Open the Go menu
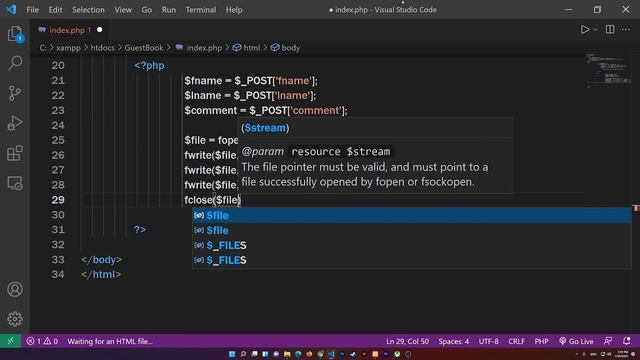This screenshot has height=360, width=640. (x=147, y=10)
